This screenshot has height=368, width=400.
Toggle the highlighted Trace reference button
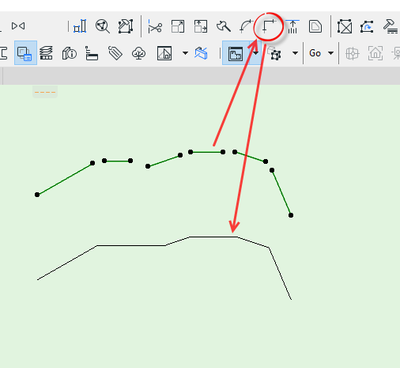coord(25,53)
